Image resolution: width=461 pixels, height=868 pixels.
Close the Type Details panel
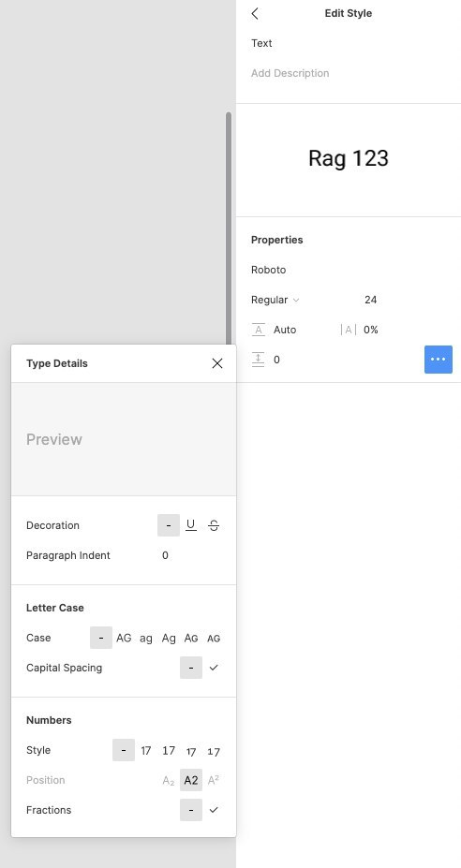tap(217, 363)
